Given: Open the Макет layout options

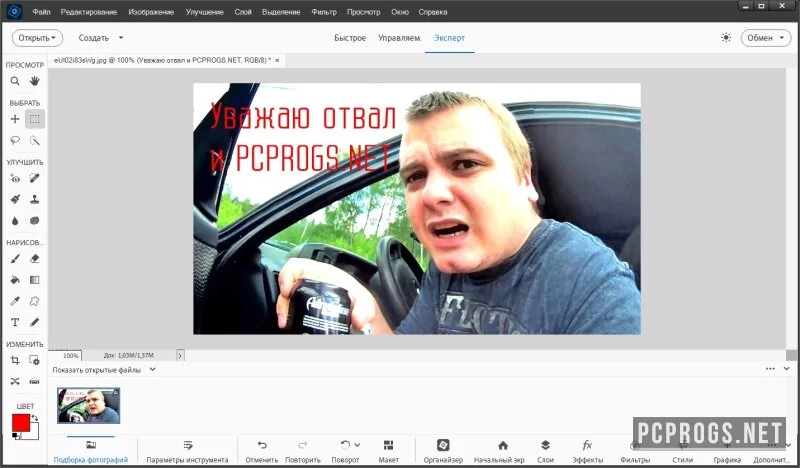Looking at the screenshot, I should click(x=388, y=451).
